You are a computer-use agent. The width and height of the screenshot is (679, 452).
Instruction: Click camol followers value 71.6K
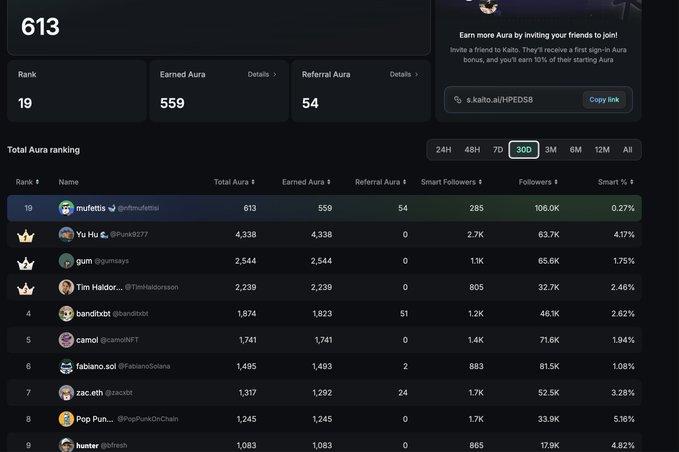pos(549,340)
